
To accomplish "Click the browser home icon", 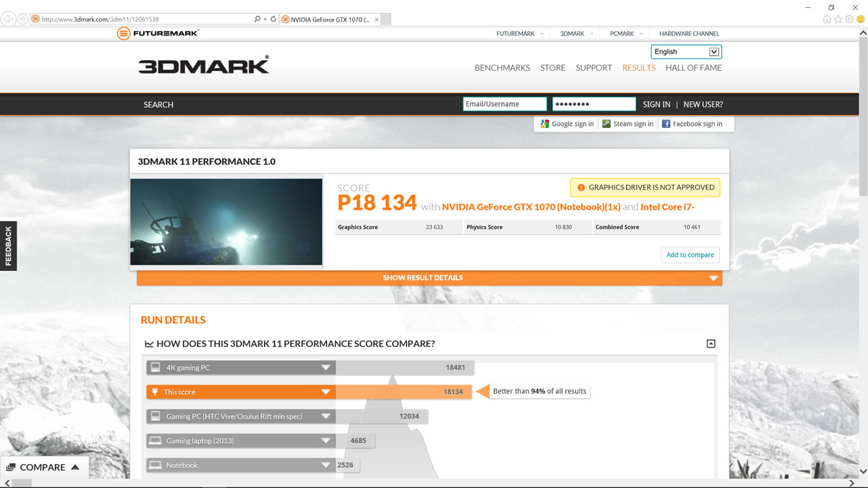I will (827, 20).
